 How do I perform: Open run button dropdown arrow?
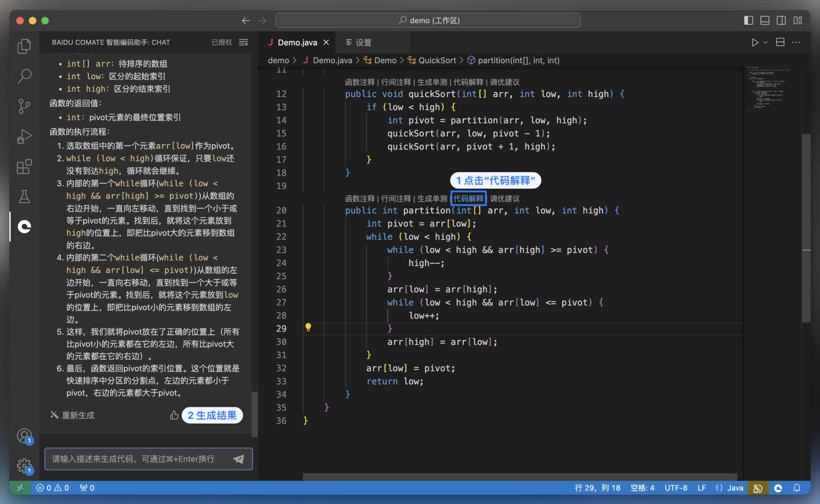point(766,42)
